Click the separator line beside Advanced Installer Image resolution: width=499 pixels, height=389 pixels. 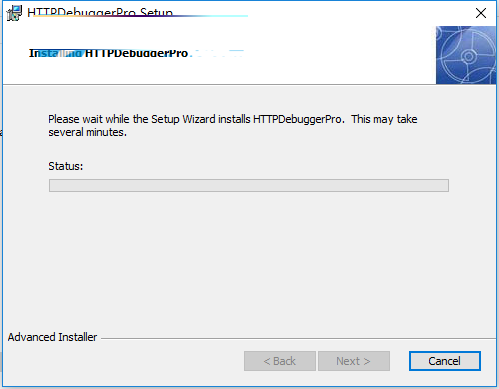(x=298, y=339)
